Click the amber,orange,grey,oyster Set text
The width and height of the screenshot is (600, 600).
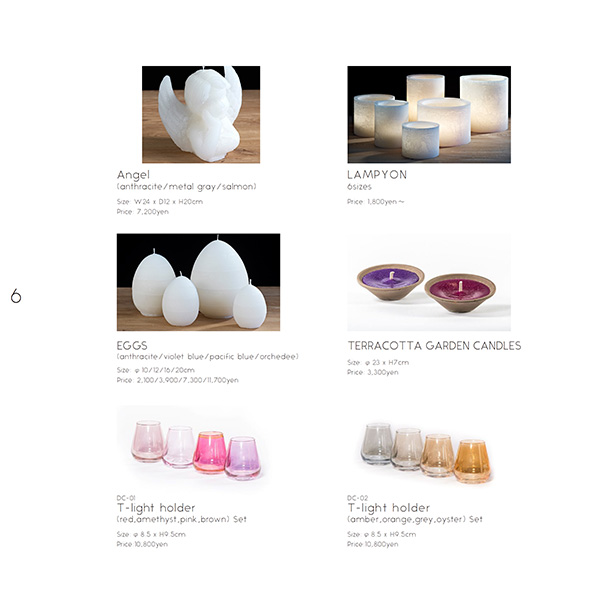click(x=415, y=519)
